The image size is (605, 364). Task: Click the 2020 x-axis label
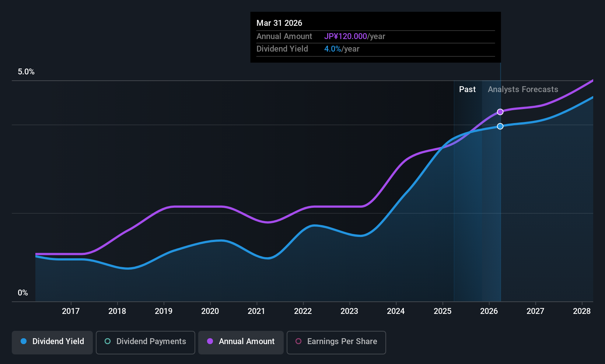tap(210, 311)
